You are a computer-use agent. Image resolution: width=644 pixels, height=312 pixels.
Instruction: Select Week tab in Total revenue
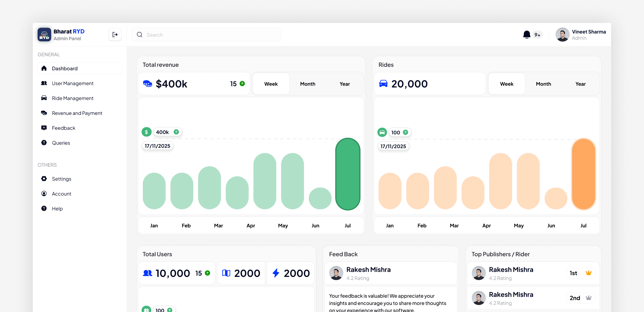[x=271, y=84]
